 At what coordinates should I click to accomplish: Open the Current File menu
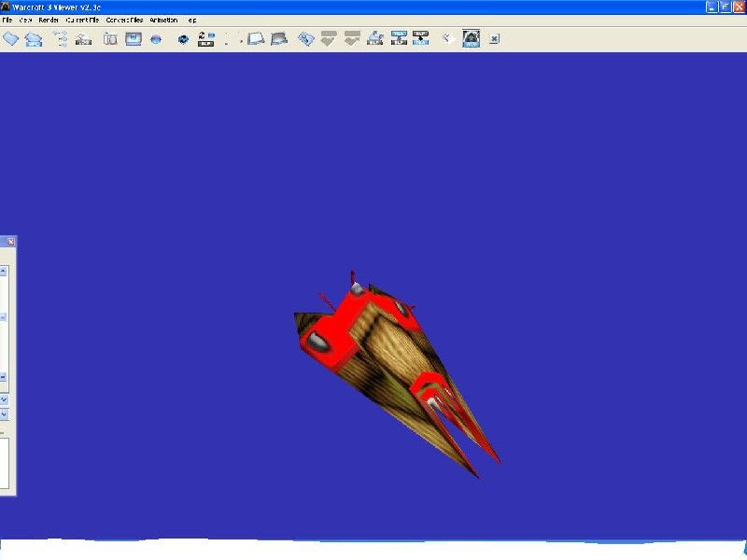tap(82, 20)
